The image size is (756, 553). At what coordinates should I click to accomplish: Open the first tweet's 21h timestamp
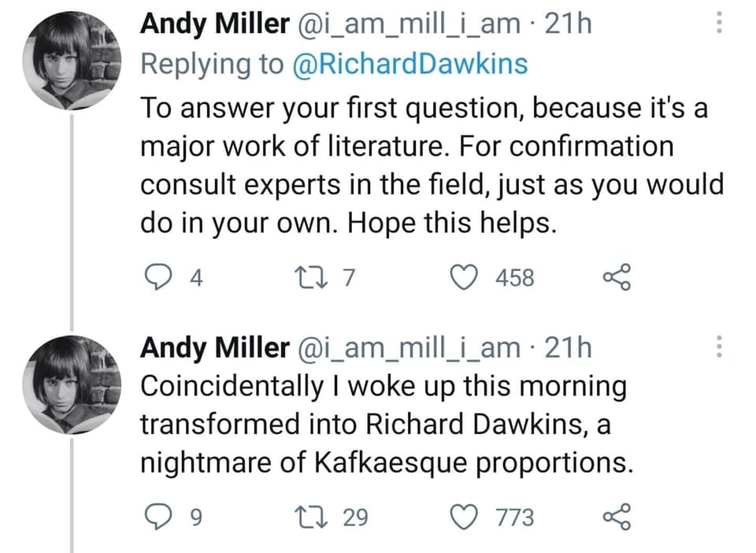point(568,24)
